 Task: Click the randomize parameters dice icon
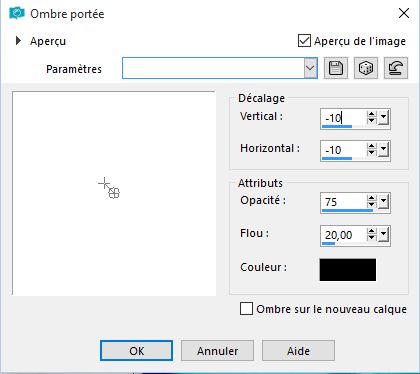click(366, 68)
